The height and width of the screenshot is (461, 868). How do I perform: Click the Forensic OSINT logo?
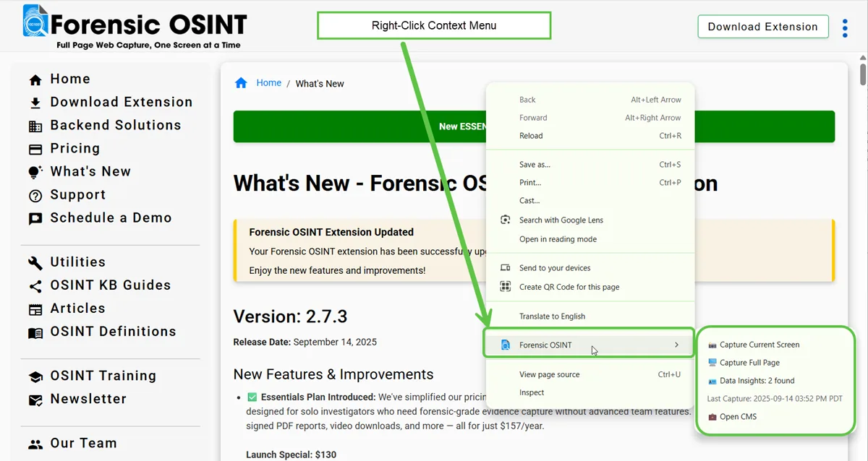(135, 27)
